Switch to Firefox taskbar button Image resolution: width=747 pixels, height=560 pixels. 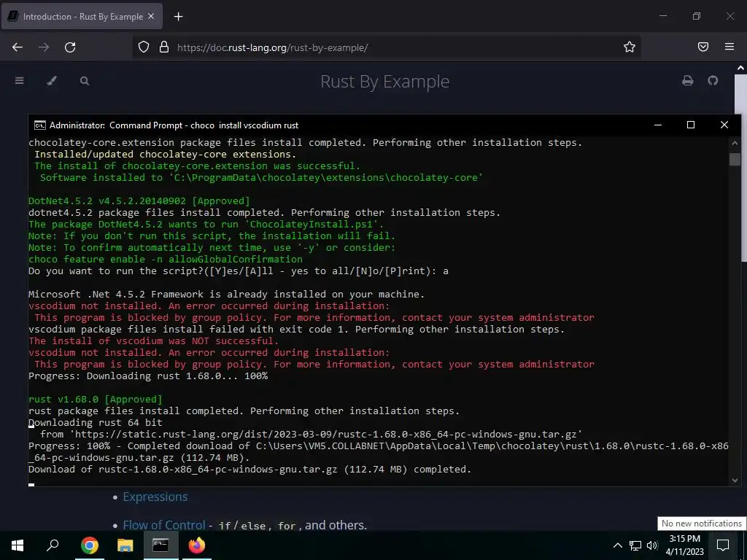(196, 545)
